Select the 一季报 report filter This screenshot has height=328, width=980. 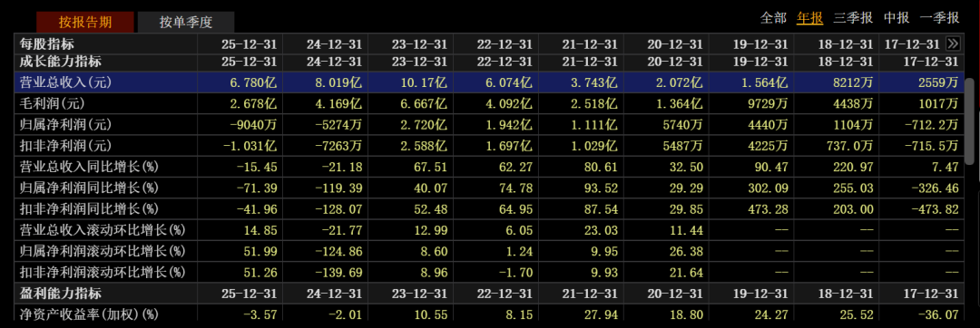939,18
